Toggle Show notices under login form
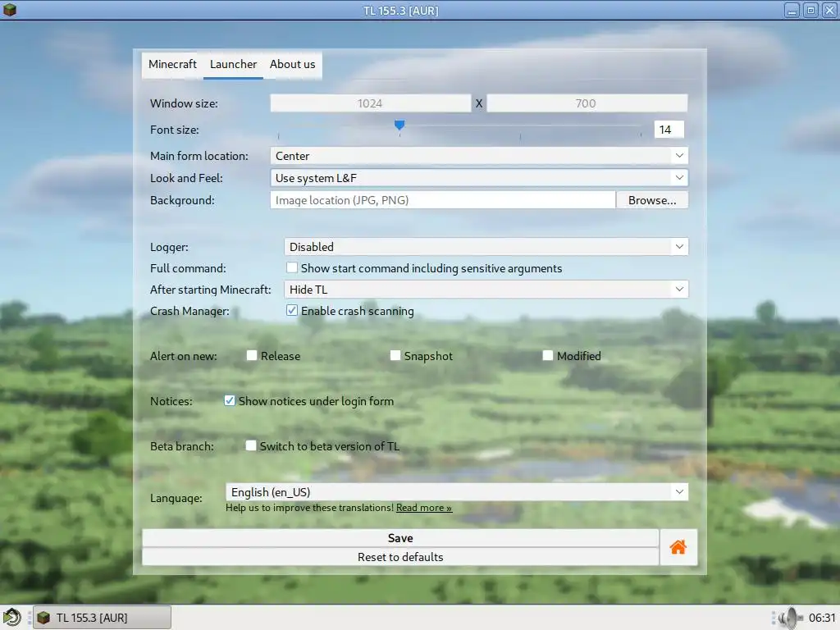This screenshot has width=840, height=630. [230, 400]
